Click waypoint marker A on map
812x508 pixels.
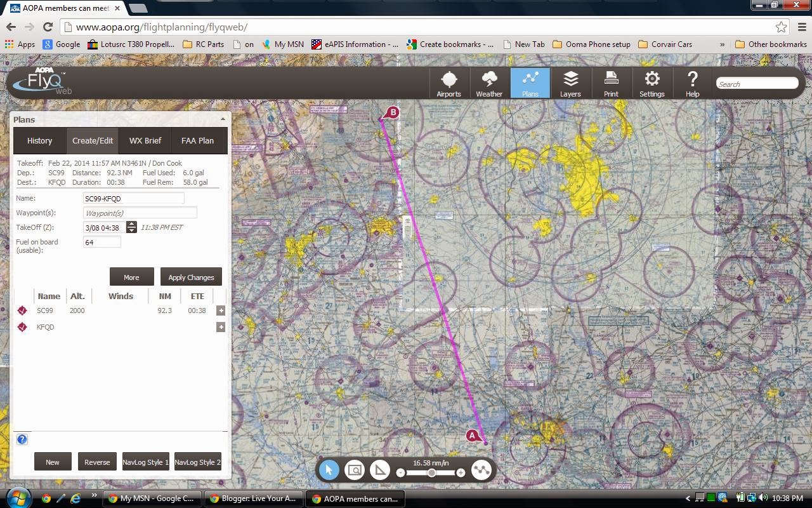tap(472, 436)
